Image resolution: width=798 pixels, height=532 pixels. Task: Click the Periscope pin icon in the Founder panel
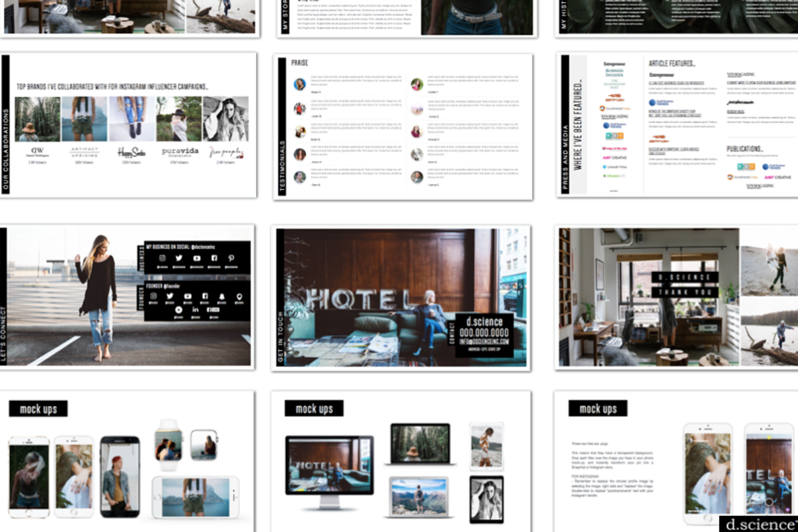239,296
